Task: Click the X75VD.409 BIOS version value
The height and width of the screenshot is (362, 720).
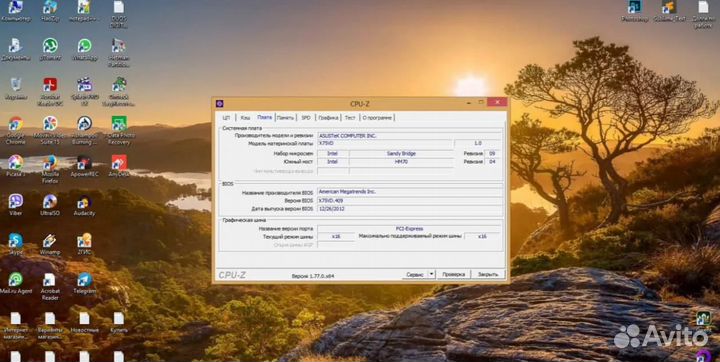Action: tap(410, 201)
